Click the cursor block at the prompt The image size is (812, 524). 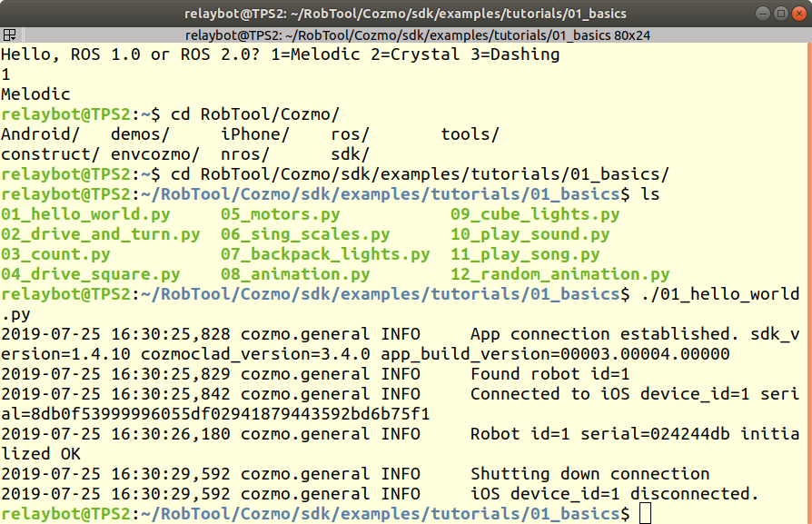(x=645, y=514)
